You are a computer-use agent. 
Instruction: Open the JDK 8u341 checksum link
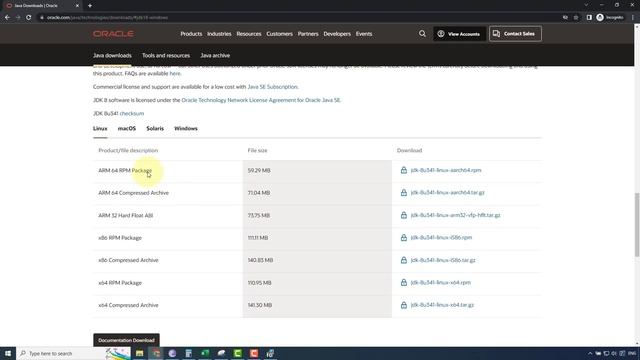click(131, 113)
